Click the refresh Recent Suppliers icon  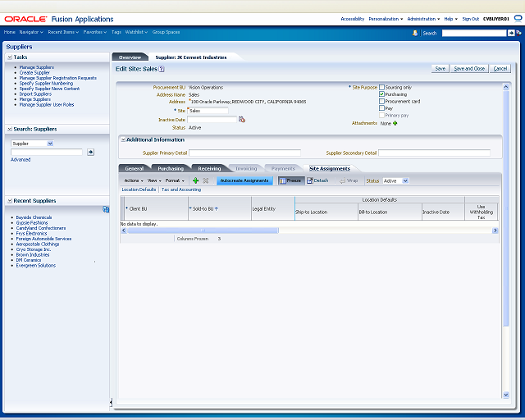point(106,209)
